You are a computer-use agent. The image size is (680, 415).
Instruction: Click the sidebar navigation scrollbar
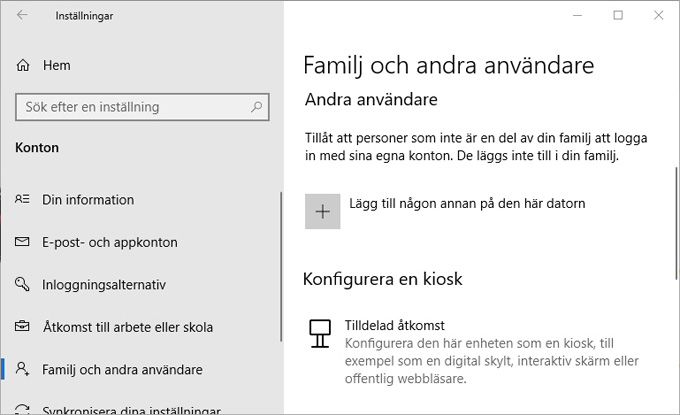(x=281, y=267)
